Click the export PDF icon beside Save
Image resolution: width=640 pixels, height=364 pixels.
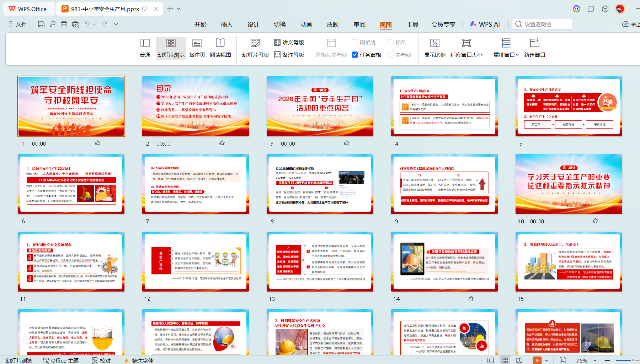point(53,24)
